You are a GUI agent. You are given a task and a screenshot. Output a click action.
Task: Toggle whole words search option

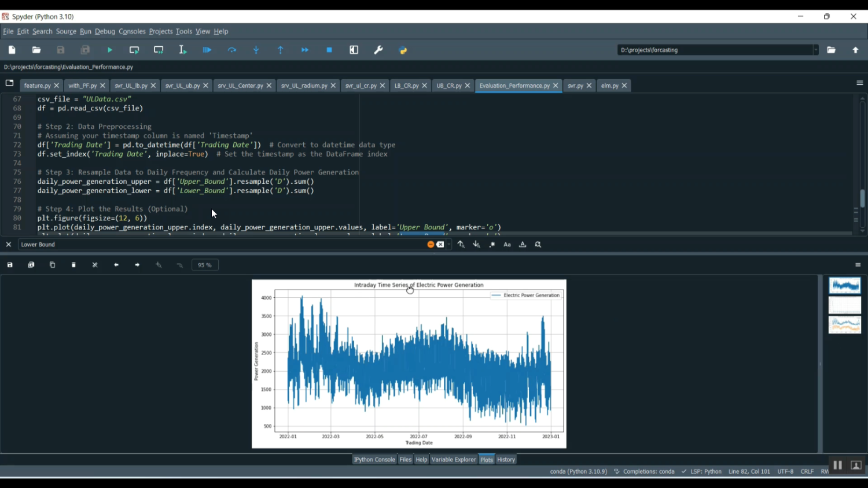523,245
